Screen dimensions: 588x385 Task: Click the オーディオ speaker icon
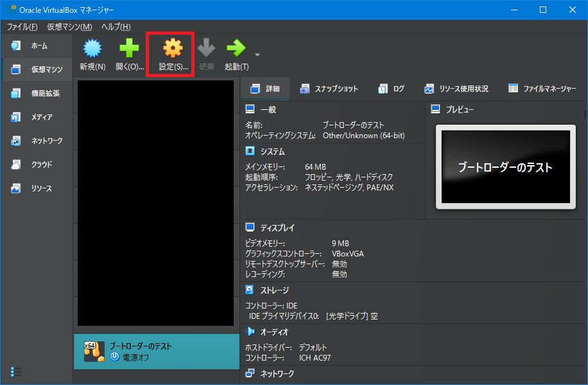pyautogui.click(x=250, y=332)
